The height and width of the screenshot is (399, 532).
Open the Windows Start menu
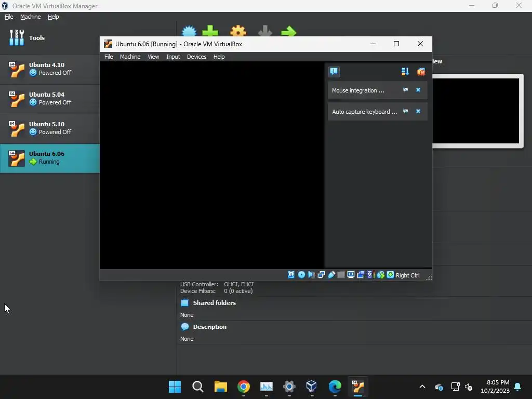175,387
